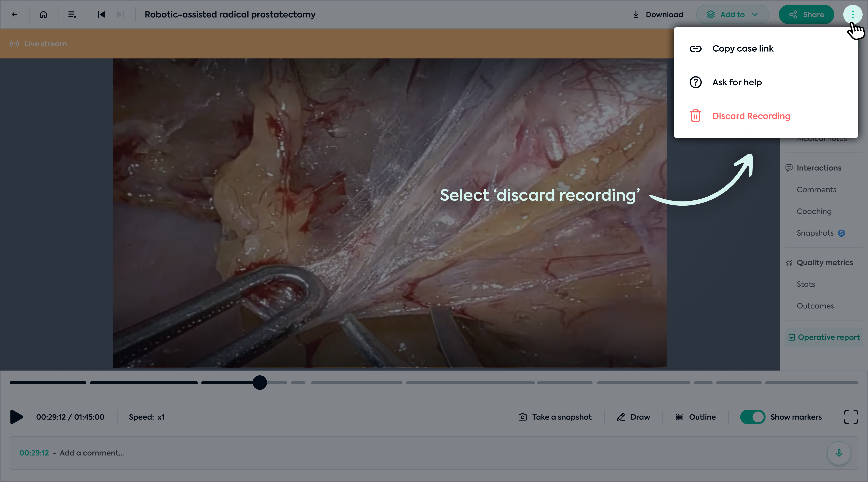Skip to the next case
This screenshot has height=482, width=868.
tap(121, 14)
